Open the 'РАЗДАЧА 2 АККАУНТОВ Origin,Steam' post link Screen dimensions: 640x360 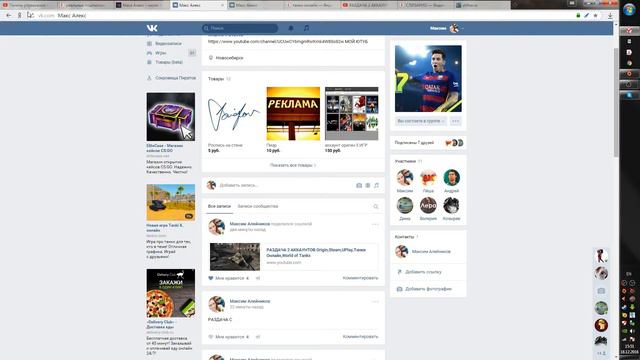pyautogui.click(x=316, y=252)
